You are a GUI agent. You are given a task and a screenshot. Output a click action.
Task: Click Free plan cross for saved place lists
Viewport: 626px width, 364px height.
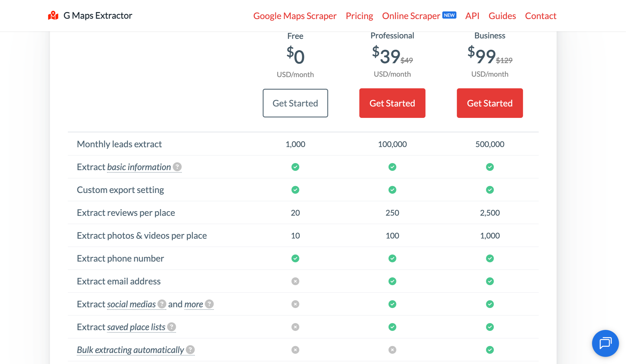[295, 327]
